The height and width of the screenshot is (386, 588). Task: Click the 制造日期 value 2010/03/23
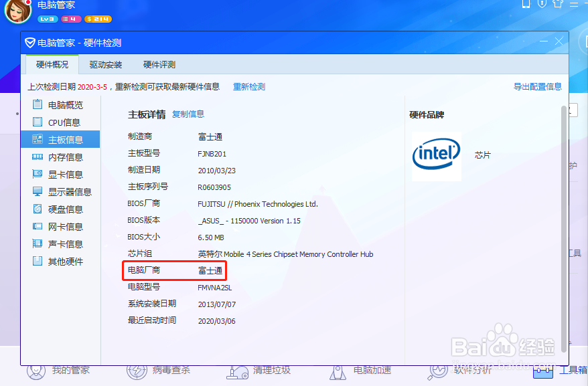217,171
